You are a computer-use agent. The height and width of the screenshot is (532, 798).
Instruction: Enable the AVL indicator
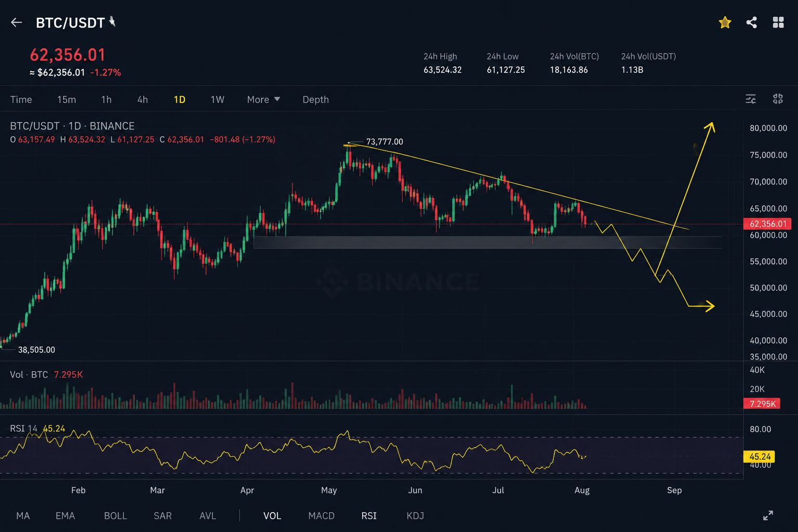[x=208, y=516]
